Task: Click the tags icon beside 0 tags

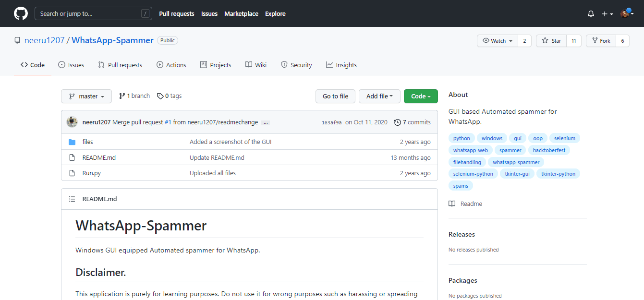Action: click(x=160, y=96)
